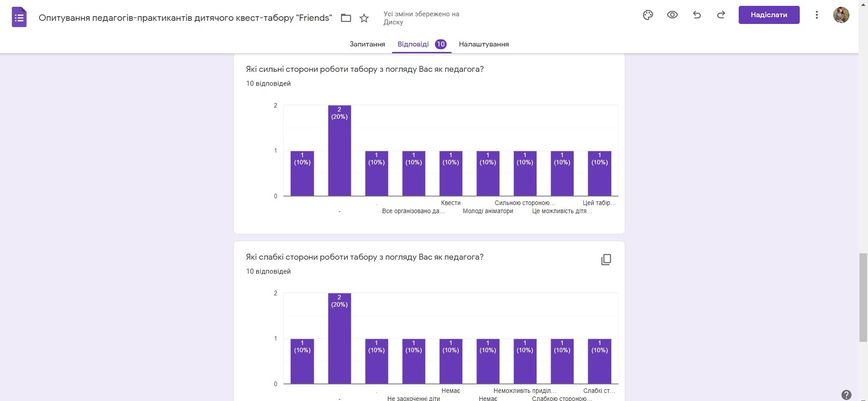The width and height of the screenshot is (868, 401).
Task: Click the form title text
Action: click(x=185, y=18)
